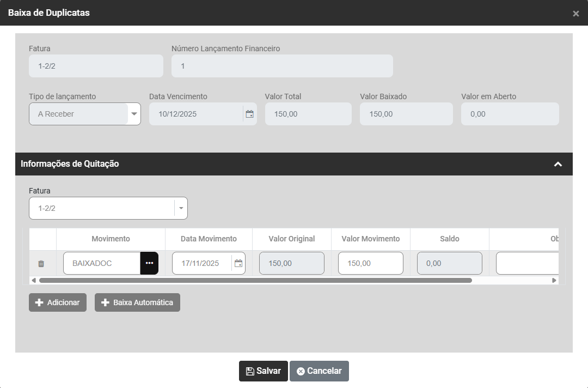588x388 pixels.
Task: Open Movimento lookup with ellipsis button
Action: click(x=149, y=263)
